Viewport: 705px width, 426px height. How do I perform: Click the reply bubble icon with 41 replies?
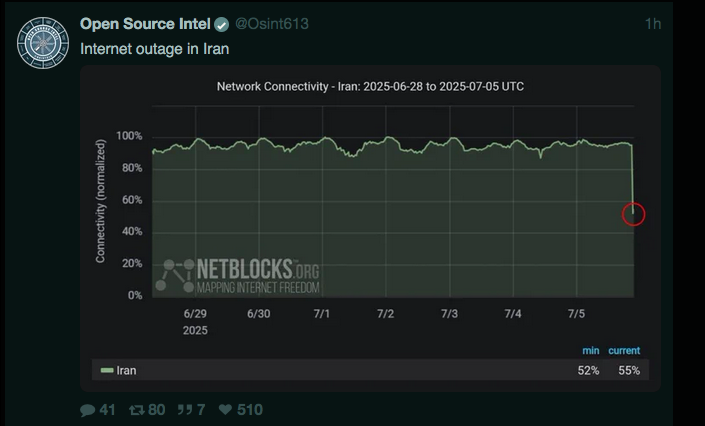88,410
